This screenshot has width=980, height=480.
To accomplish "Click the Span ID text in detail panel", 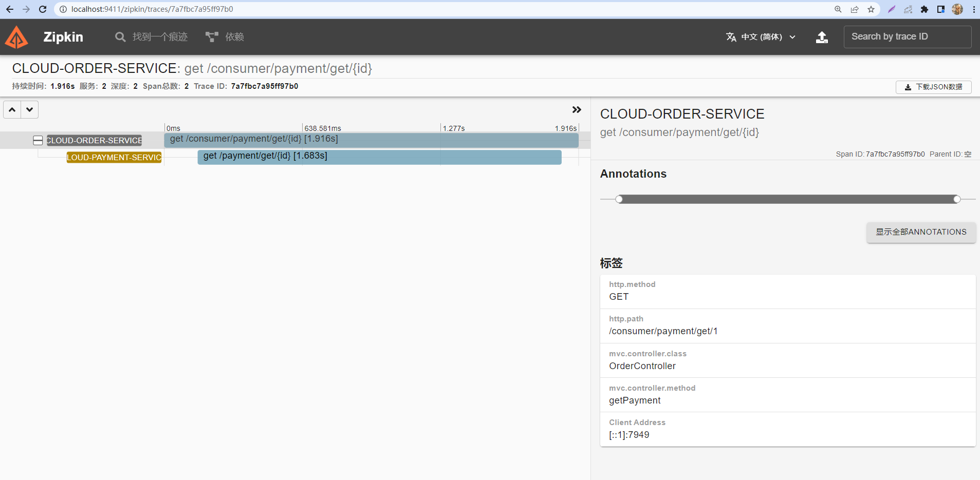I will pos(880,154).
